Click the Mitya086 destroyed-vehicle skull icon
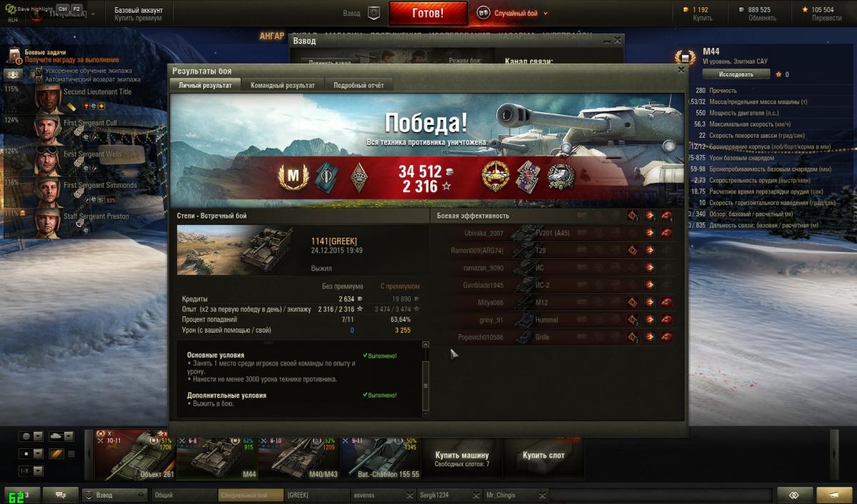Image resolution: width=857 pixels, height=504 pixels. pyautogui.click(x=666, y=302)
